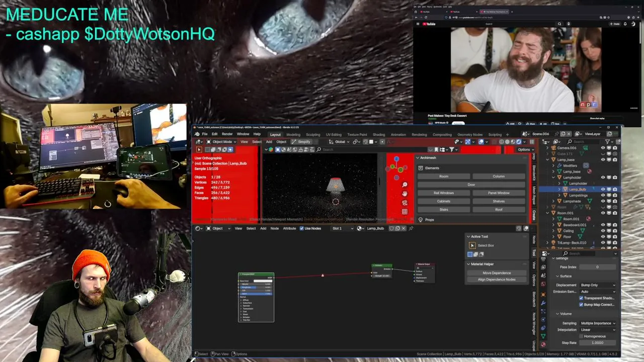Switch to the Modeling workspace tab

pos(293,135)
